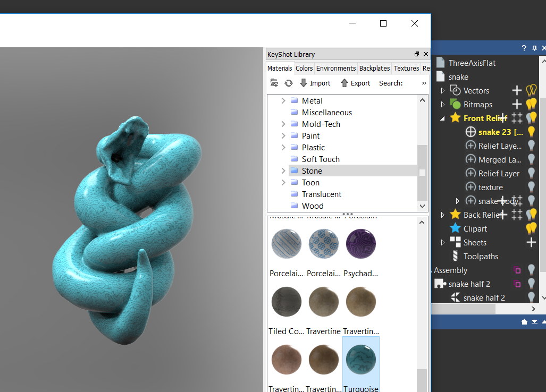Click the Import button in KeyShot Library

(315, 83)
